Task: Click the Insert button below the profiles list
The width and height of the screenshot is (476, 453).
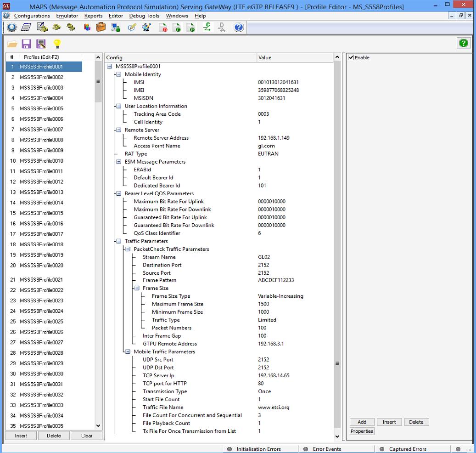Action: [x=20, y=435]
